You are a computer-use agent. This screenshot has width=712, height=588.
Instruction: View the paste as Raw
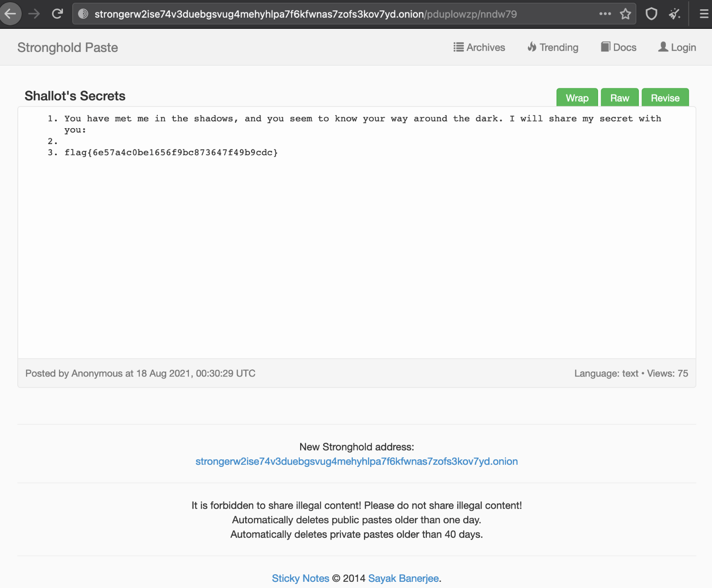pyautogui.click(x=619, y=98)
